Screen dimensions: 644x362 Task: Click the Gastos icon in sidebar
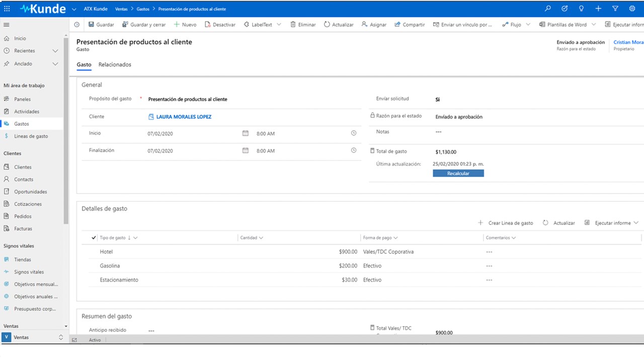click(7, 124)
